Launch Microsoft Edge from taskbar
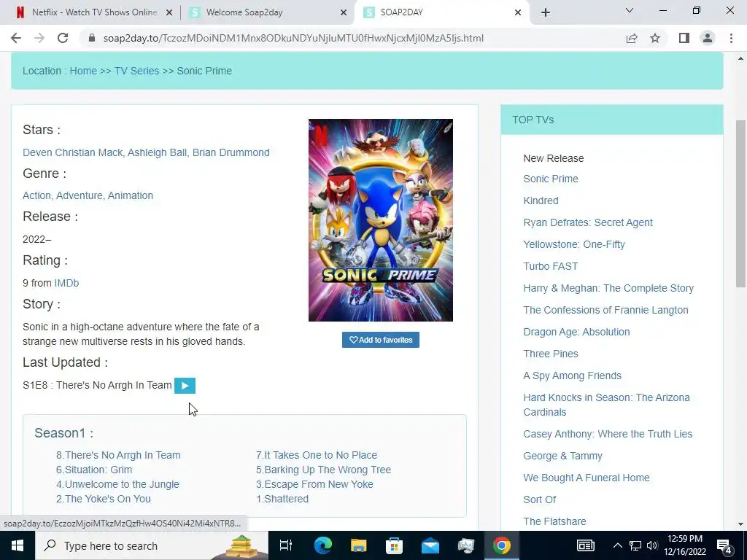 point(322,545)
